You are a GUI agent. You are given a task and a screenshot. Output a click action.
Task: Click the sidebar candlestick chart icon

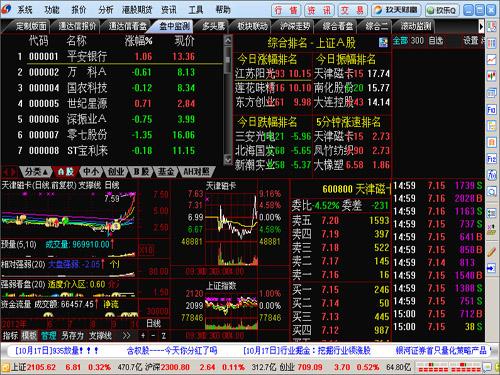[x=491, y=76]
